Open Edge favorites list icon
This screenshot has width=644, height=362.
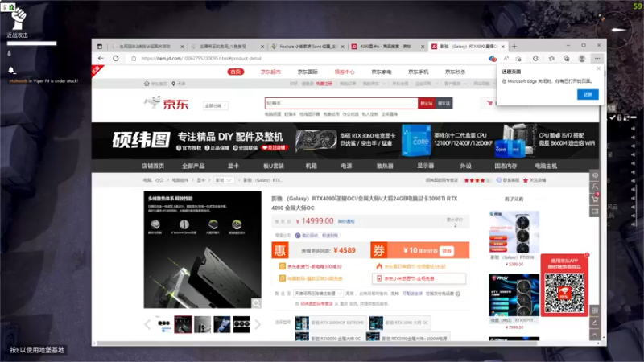click(x=551, y=58)
